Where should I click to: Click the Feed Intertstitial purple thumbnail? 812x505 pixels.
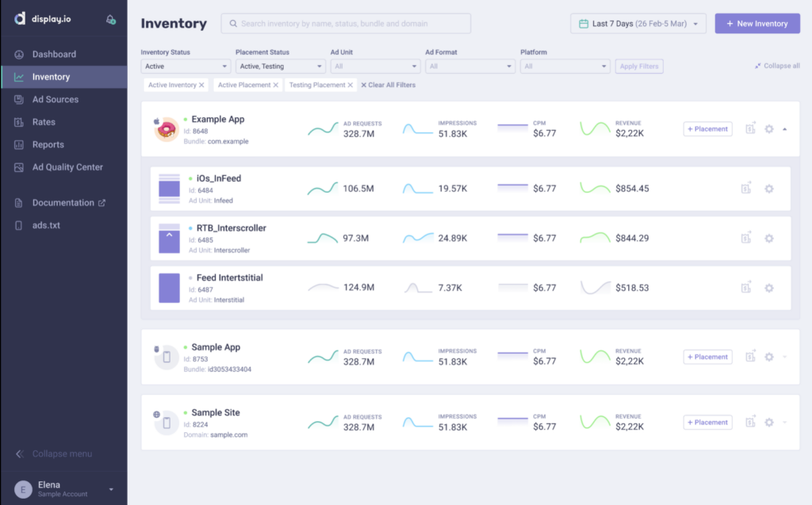click(x=169, y=288)
